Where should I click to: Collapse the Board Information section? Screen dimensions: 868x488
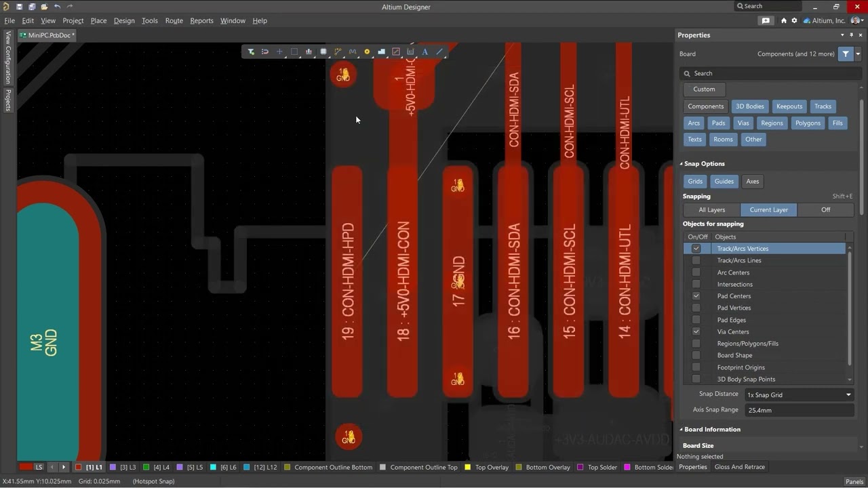(682, 430)
